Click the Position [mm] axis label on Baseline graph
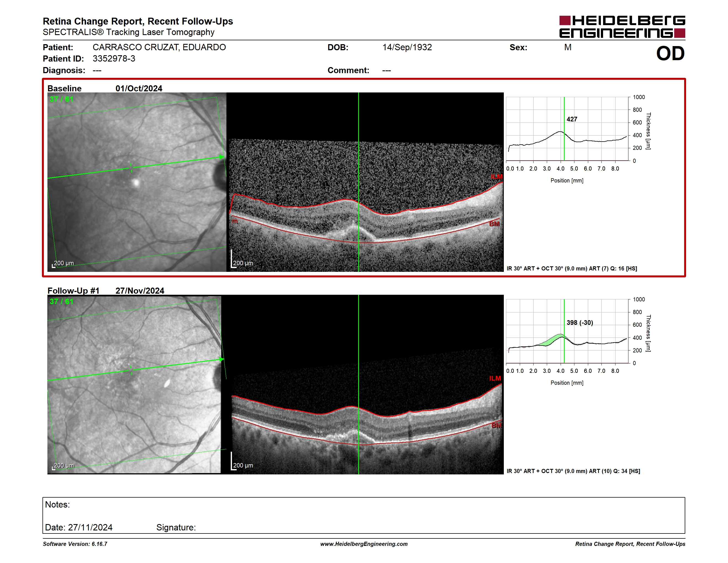The width and height of the screenshot is (728, 563). [x=567, y=180]
